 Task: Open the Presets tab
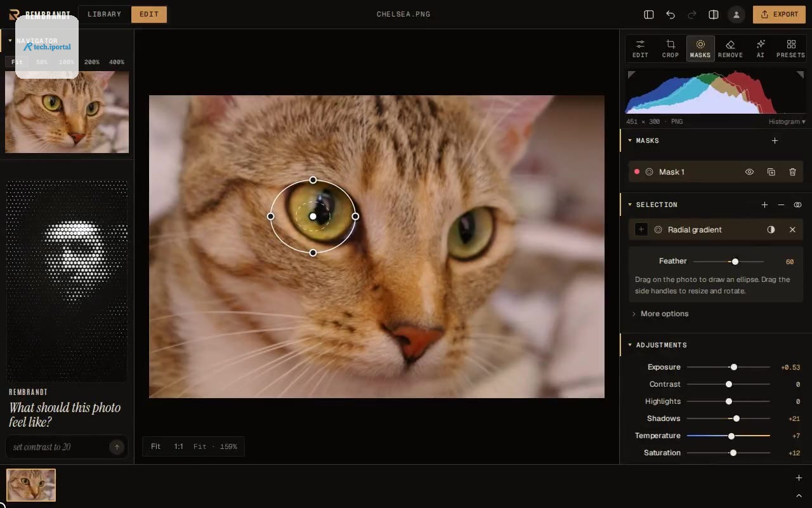[x=790, y=48]
